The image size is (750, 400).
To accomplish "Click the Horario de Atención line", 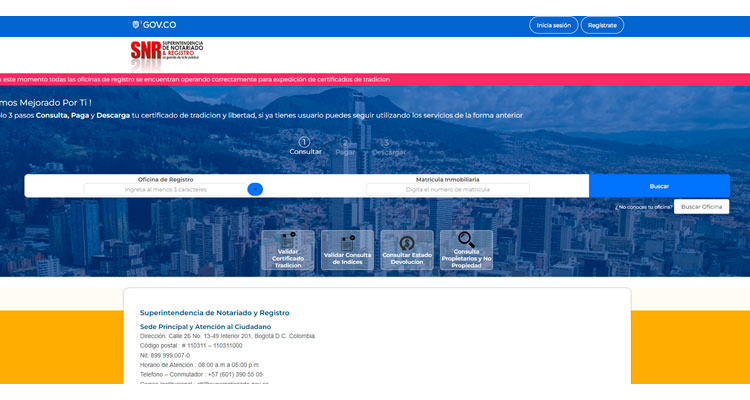I will 199,365.
